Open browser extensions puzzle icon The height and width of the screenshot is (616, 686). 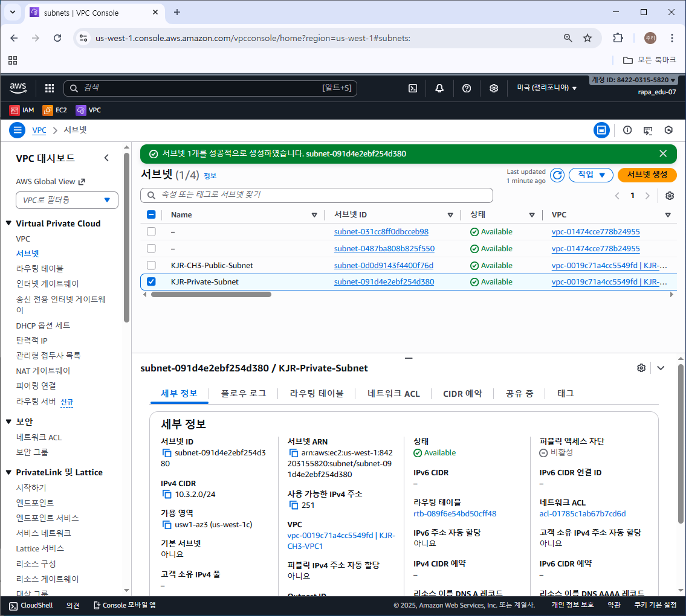618,38
